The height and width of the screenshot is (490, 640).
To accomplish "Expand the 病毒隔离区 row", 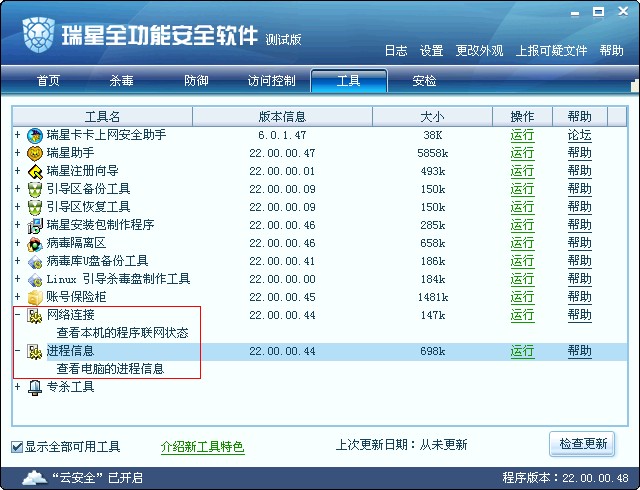I will [x=18, y=242].
